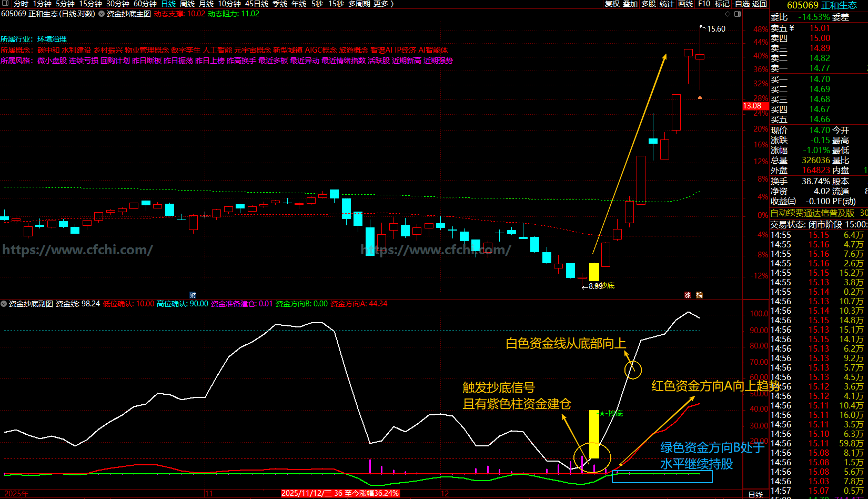The width and height of the screenshot is (868, 499).
Task: Select the 1分钟 period
Action: (42, 4)
